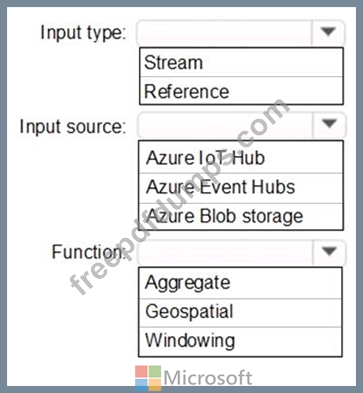Select Stream as input type

point(241,63)
